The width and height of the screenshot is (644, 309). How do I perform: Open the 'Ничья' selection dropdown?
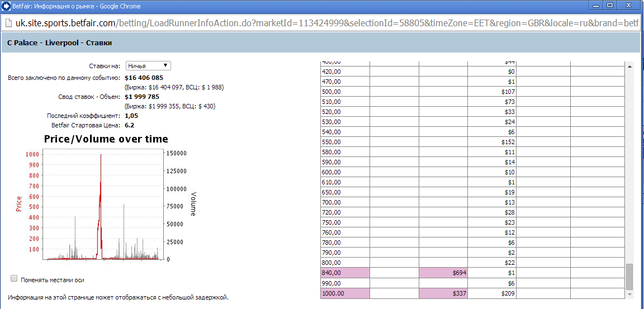(148, 66)
